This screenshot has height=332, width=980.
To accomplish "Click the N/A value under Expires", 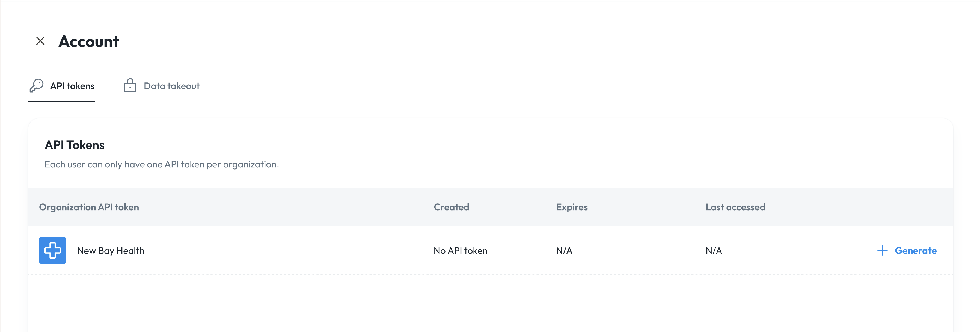I will pyautogui.click(x=564, y=250).
